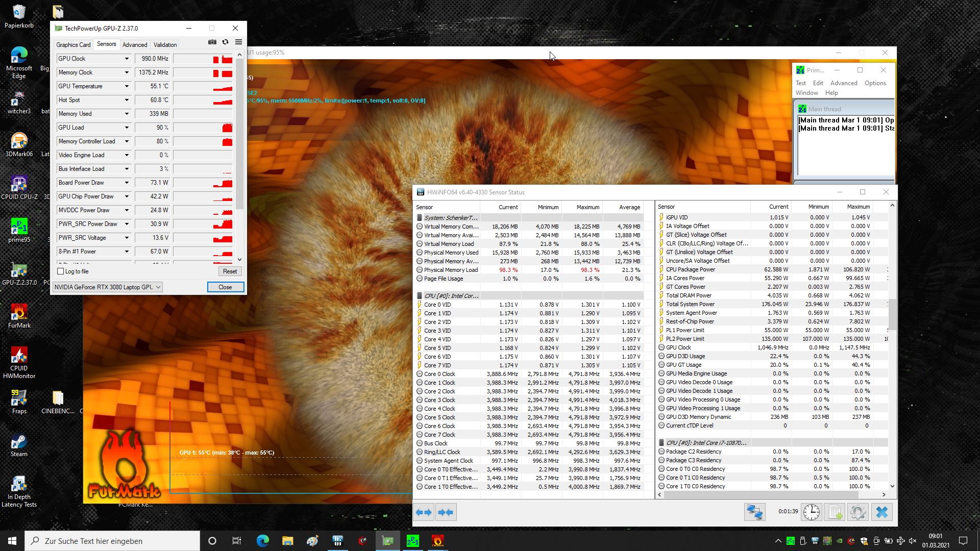Viewport: 980px width, 551px height.
Task: Click GPU-Z Close button
Action: click(x=225, y=287)
